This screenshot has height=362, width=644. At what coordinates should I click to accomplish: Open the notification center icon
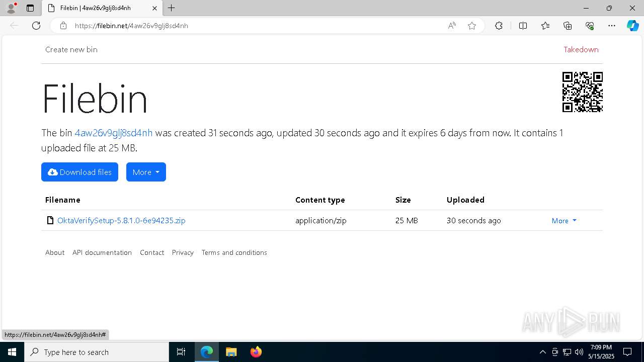pyautogui.click(x=627, y=352)
